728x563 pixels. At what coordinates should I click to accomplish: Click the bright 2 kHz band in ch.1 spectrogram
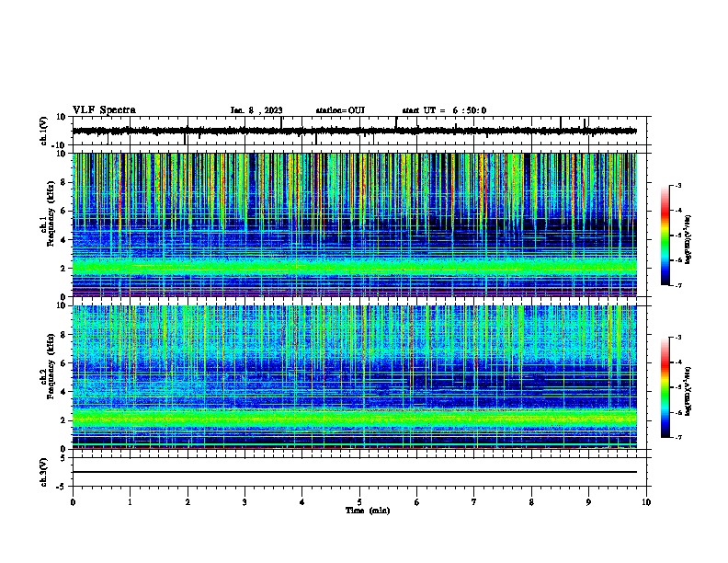[355, 267]
